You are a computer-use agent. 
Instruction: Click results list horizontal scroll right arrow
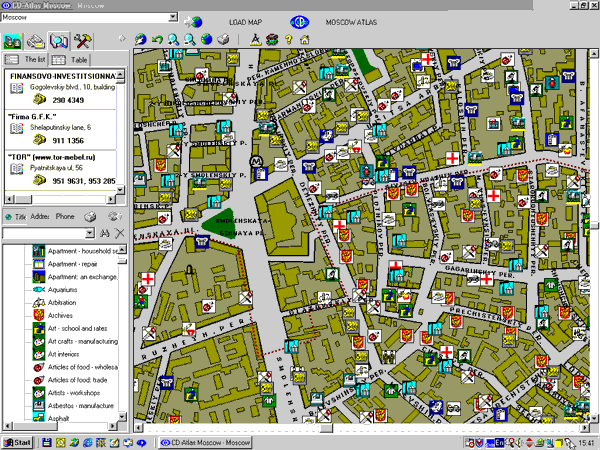[x=111, y=199]
